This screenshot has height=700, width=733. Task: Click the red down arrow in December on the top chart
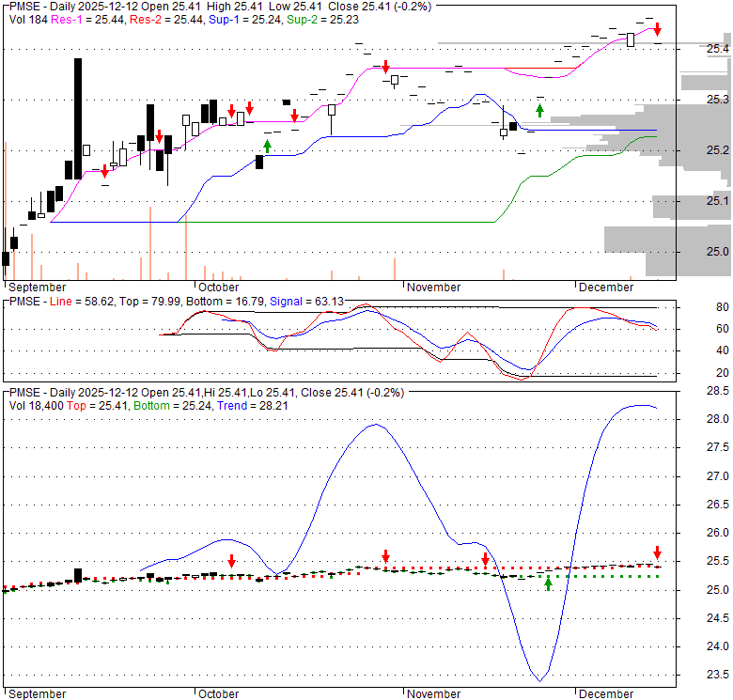click(657, 29)
